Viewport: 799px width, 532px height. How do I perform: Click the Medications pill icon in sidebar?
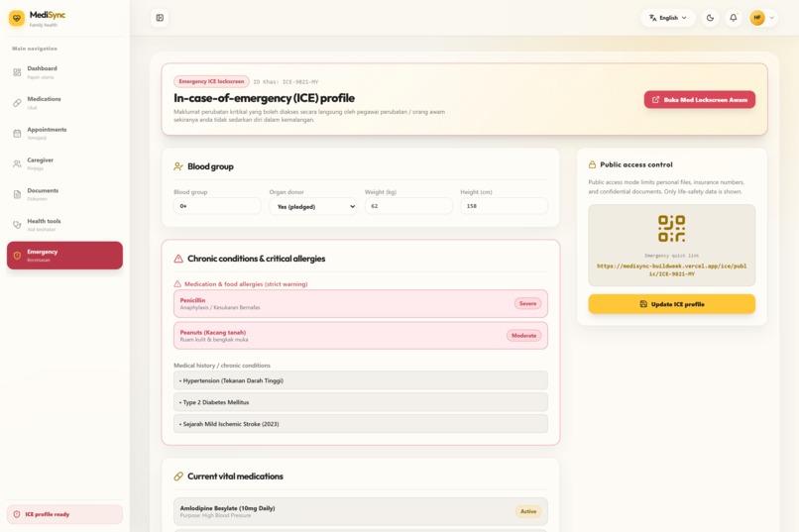(17, 103)
